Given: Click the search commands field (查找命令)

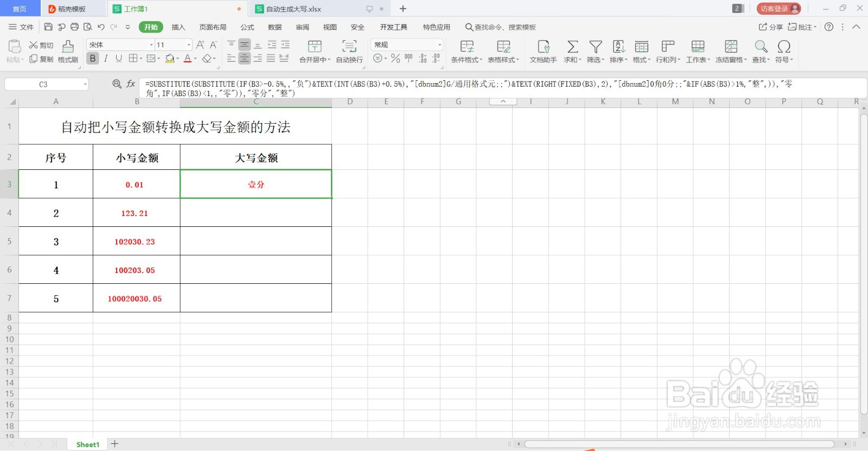Looking at the screenshot, I should 500,27.
